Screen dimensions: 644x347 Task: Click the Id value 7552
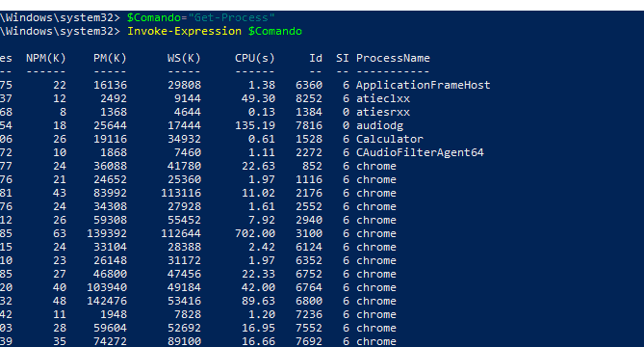click(x=309, y=328)
